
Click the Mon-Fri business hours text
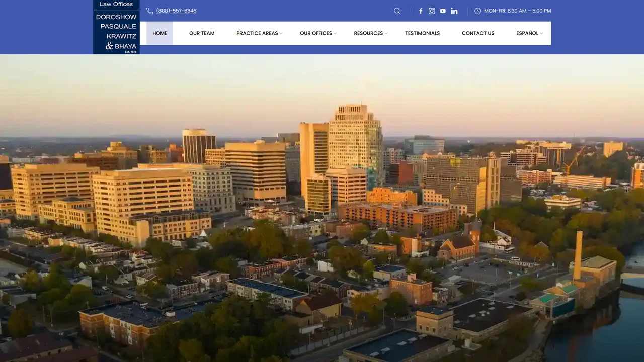coord(517,11)
